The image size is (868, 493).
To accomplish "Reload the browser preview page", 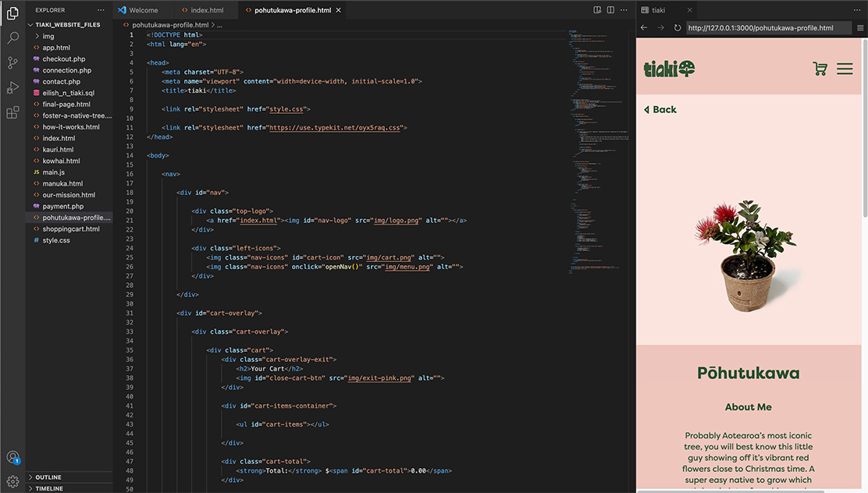I will pyautogui.click(x=678, y=28).
